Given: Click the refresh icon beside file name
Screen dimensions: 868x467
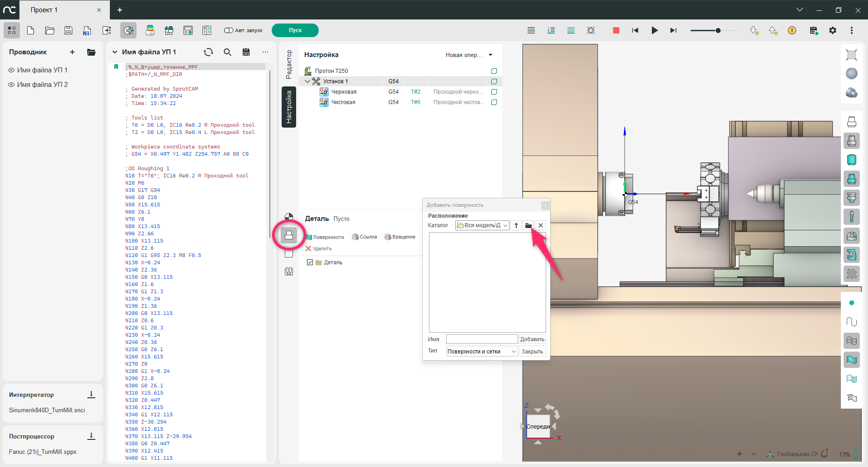Looking at the screenshot, I should point(208,52).
